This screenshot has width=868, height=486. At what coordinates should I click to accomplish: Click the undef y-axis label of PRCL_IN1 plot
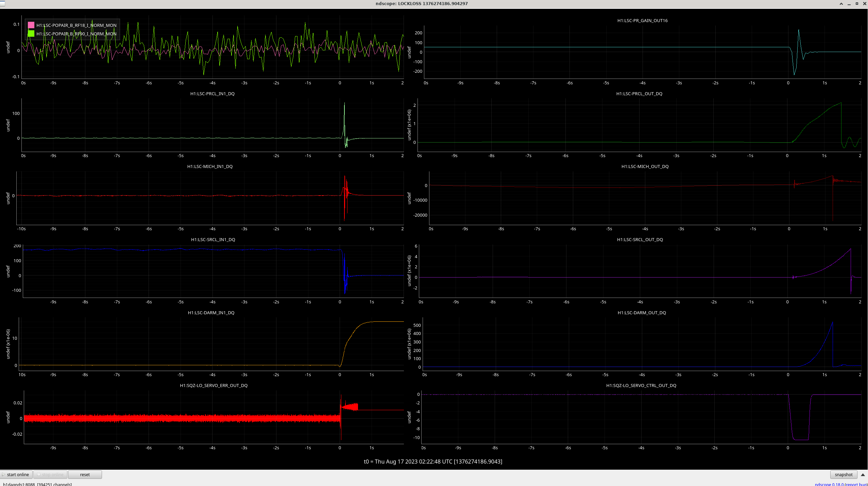pos(8,125)
